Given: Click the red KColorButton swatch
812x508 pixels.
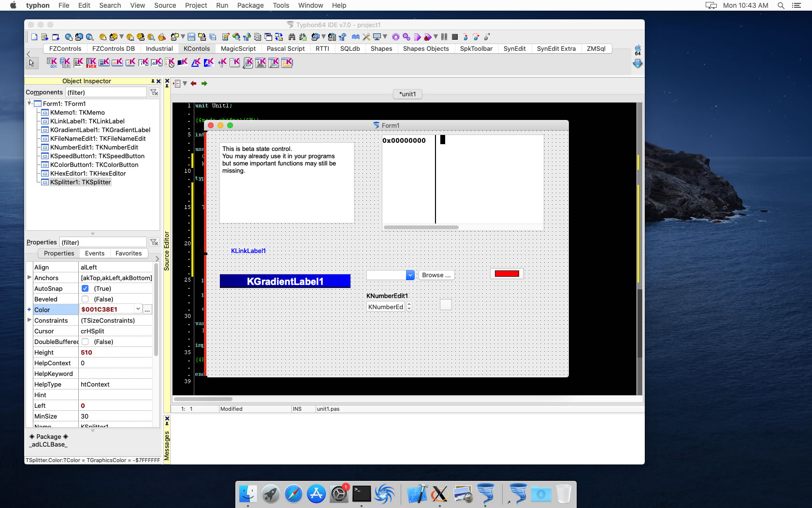Looking at the screenshot, I should pos(507,274).
